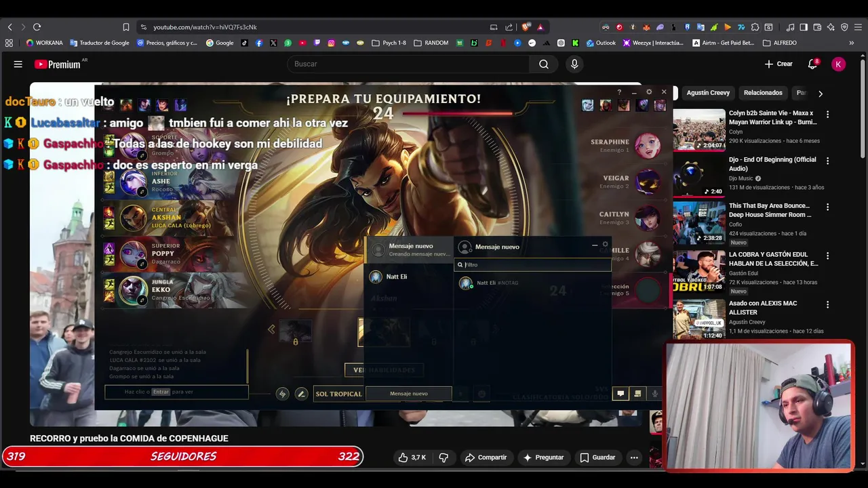Open the Instagram bookmark icon
The height and width of the screenshot is (488, 868).
331,43
